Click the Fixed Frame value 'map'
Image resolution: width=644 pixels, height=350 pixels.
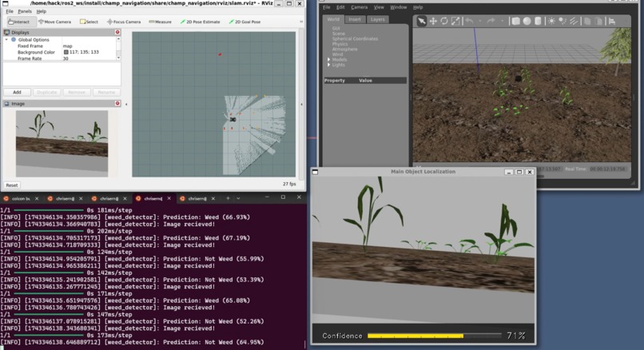click(67, 46)
